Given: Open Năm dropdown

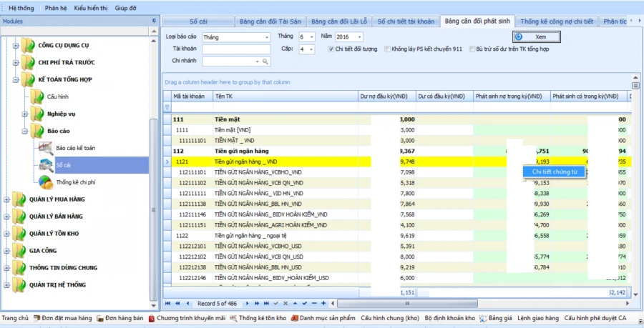Looking at the screenshot, I should [359, 37].
